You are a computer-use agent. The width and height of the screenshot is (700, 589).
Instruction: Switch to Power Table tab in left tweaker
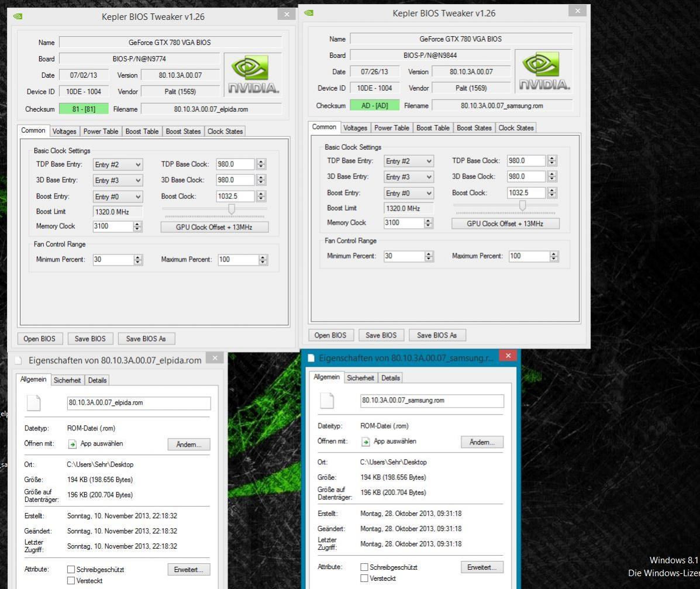point(101,131)
